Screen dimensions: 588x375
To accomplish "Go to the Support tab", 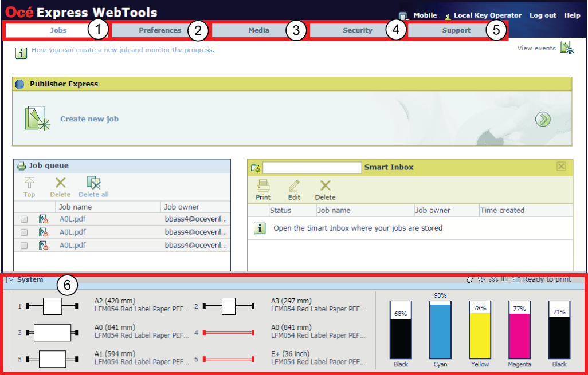I will pos(456,30).
